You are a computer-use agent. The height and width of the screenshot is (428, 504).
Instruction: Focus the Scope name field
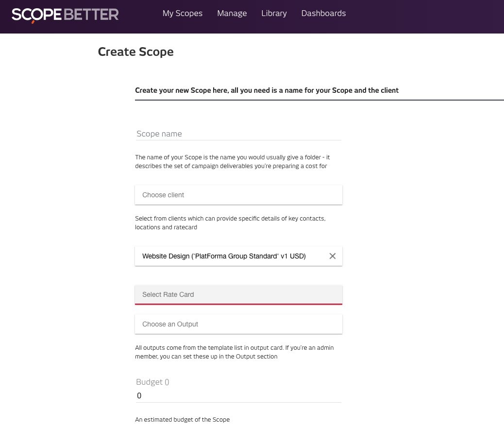238,134
